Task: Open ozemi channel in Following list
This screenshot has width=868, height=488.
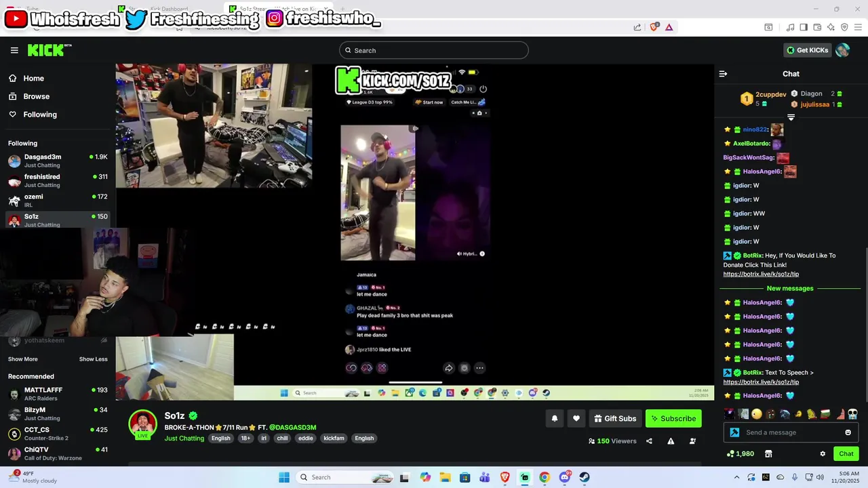Action: tap(58, 200)
